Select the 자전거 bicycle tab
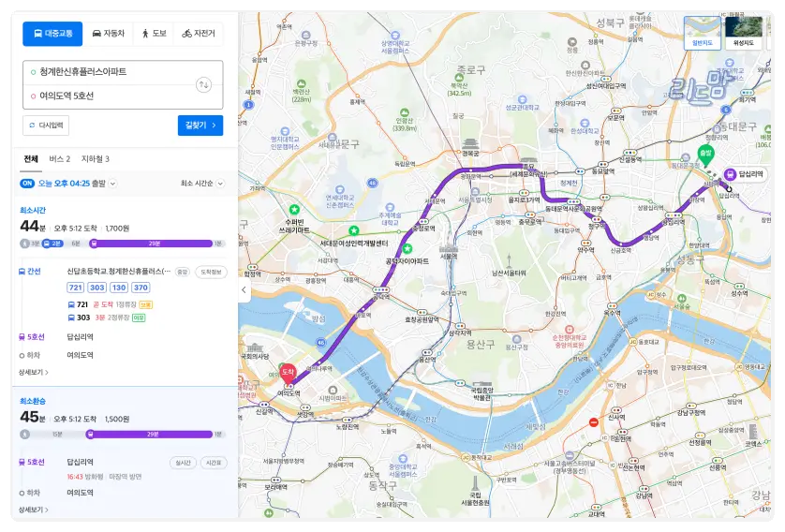The width and height of the screenshot is (785, 532). click(x=199, y=34)
